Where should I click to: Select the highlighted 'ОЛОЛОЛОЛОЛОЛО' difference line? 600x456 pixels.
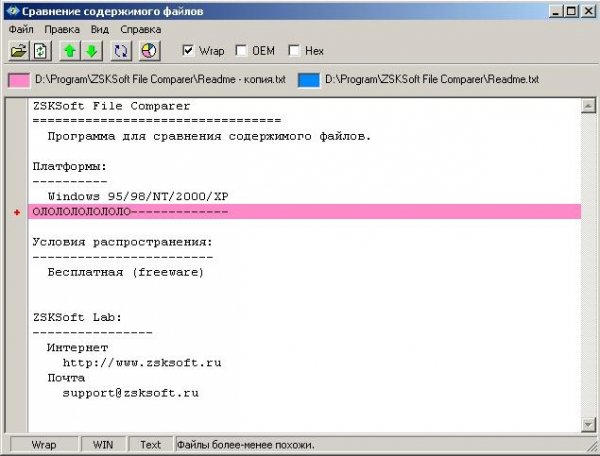coord(304,212)
